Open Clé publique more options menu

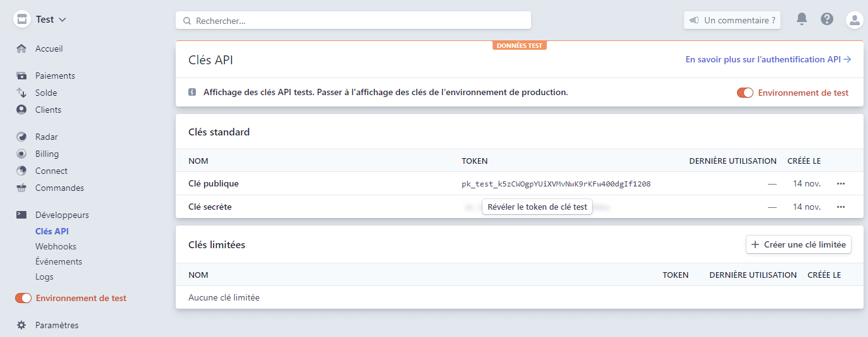(x=840, y=183)
